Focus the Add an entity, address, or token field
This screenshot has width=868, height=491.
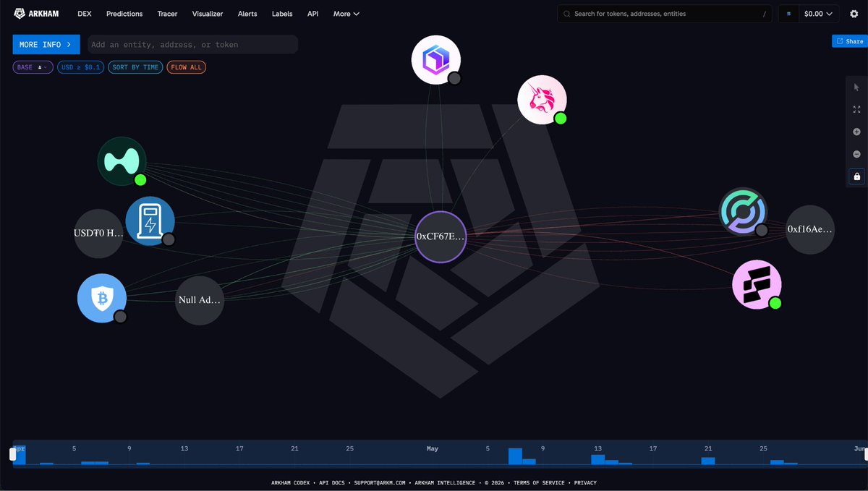tap(192, 45)
